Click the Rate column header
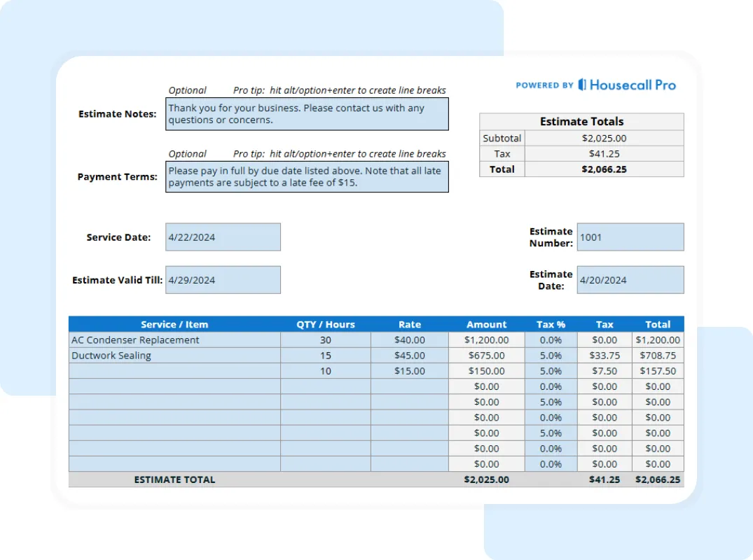Screen dimensions: 753x560 coord(409,324)
